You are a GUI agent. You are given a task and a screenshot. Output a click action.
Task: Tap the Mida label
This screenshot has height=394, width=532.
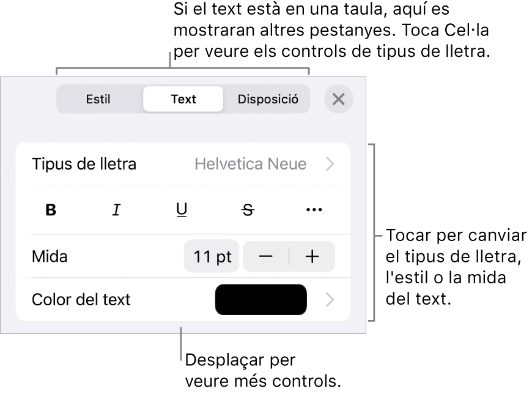pyautogui.click(x=50, y=256)
